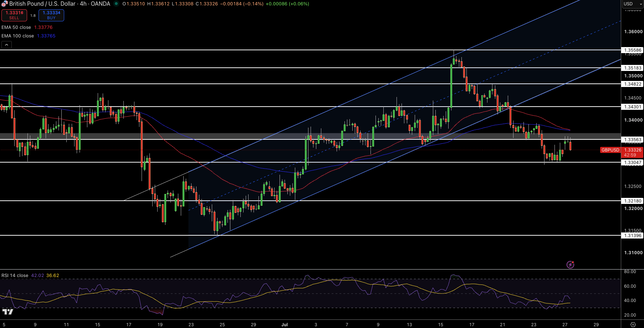This screenshot has height=328, width=644.
Task: Click the 1.33326 current price label
Action: [x=633, y=150]
